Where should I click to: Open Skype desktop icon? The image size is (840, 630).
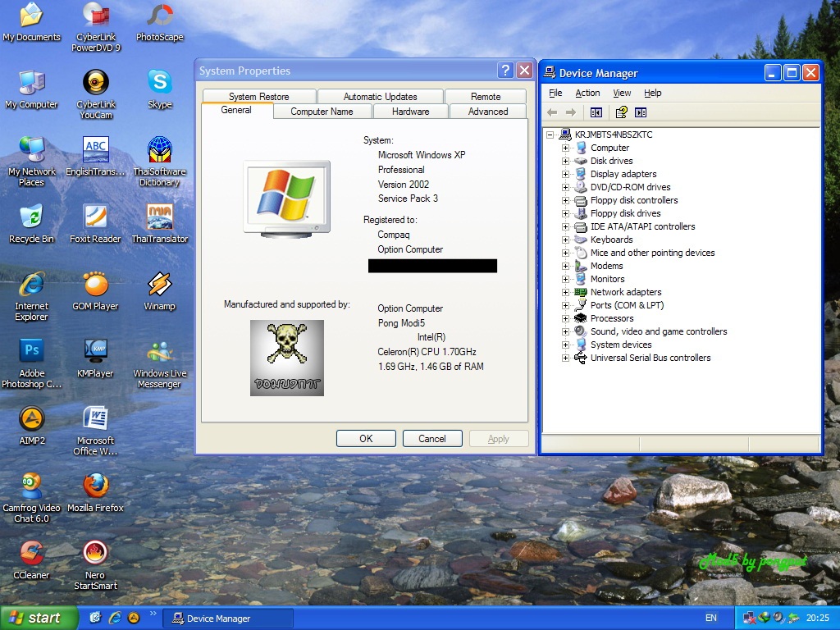tap(160, 89)
